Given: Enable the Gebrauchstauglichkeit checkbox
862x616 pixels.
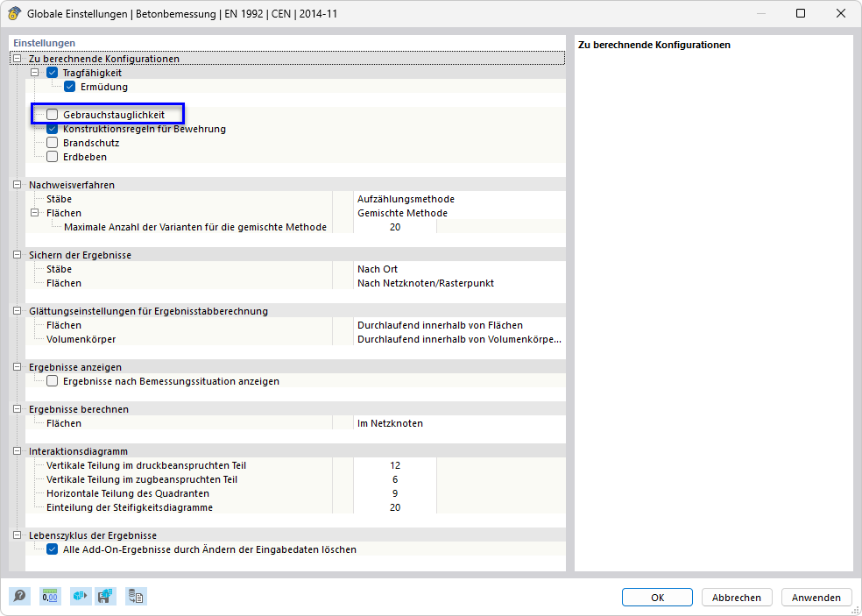Looking at the screenshot, I should point(53,115).
